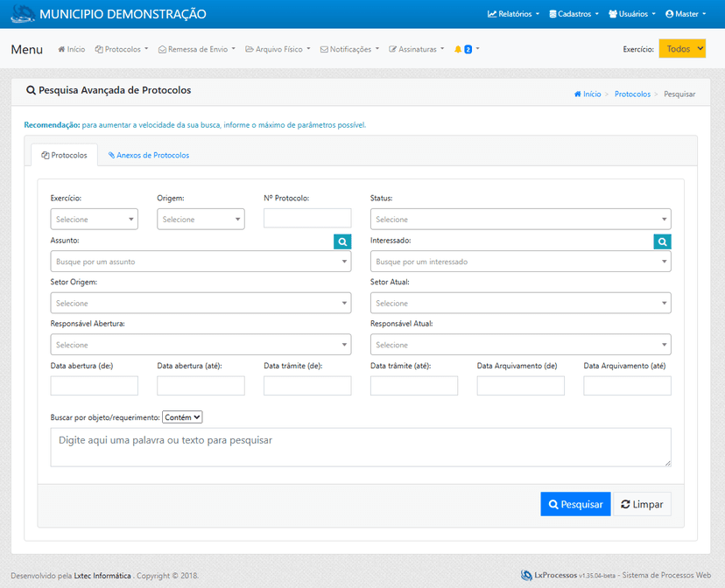The width and height of the screenshot is (725, 588).
Task: Click the Data trâmite (até) field
Action: (x=414, y=386)
